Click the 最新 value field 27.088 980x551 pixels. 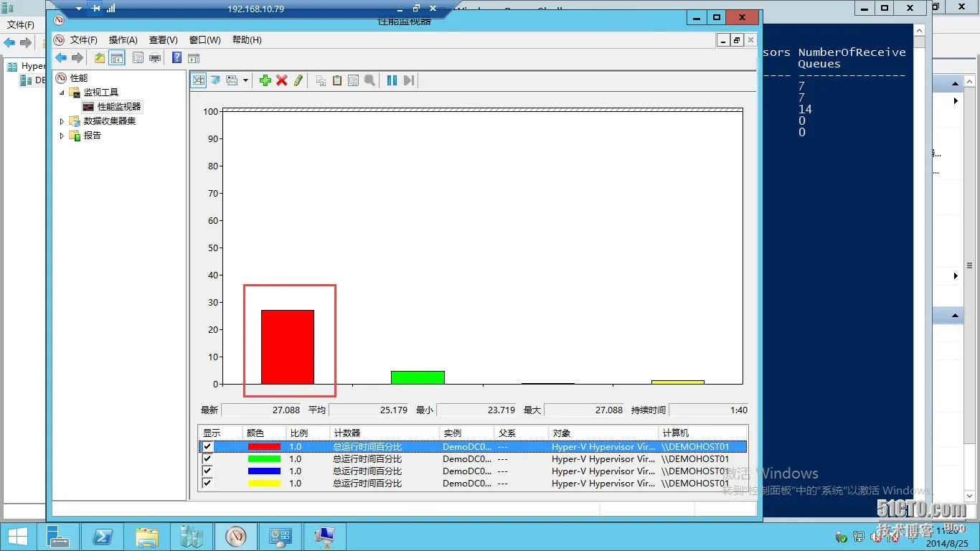pos(263,410)
